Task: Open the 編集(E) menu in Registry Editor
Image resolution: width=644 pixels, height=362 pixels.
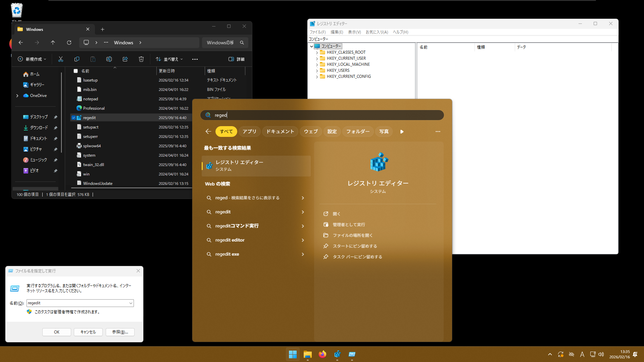Action: point(337,32)
